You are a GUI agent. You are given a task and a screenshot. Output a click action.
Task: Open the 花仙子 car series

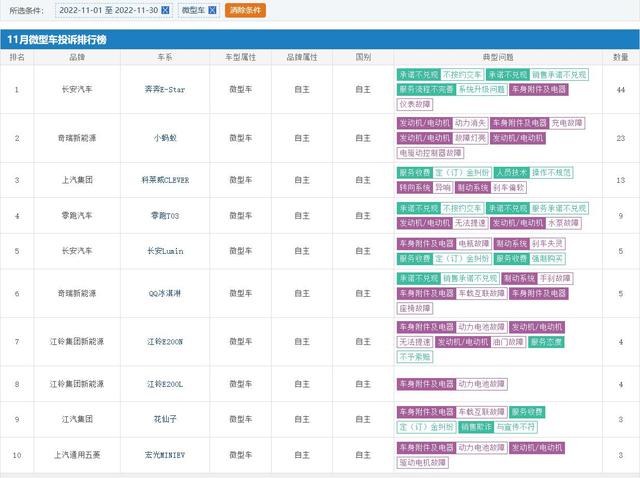(165, 419)
